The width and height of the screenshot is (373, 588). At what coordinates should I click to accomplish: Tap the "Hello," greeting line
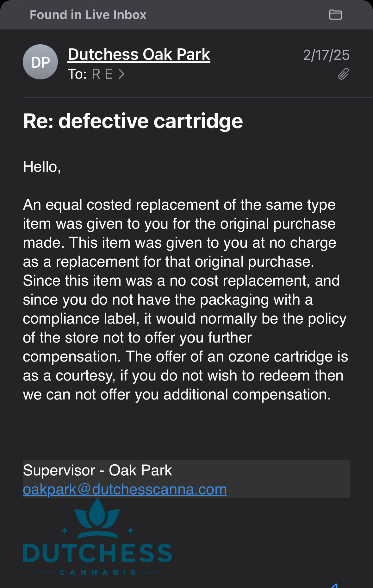pyautogui.click(x=42, y=167)
